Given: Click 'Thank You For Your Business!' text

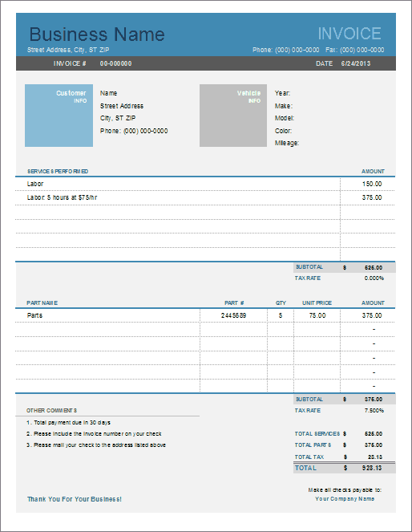Looking at the screenshot, I should click(75, 499).
